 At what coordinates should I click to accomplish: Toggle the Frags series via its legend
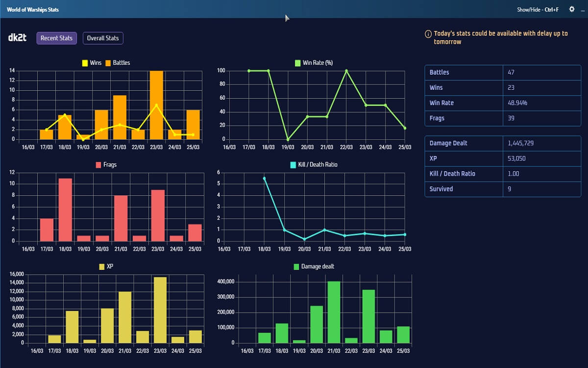98,164
